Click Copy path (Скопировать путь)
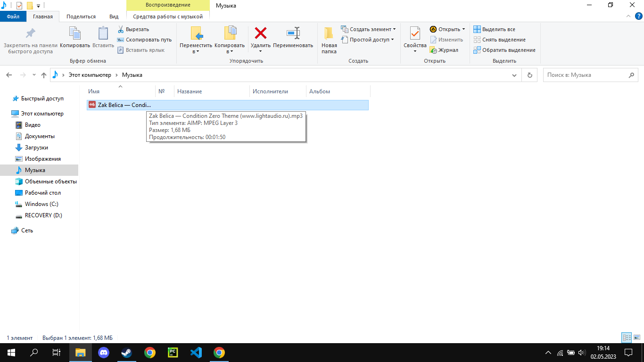 (144, 40)
